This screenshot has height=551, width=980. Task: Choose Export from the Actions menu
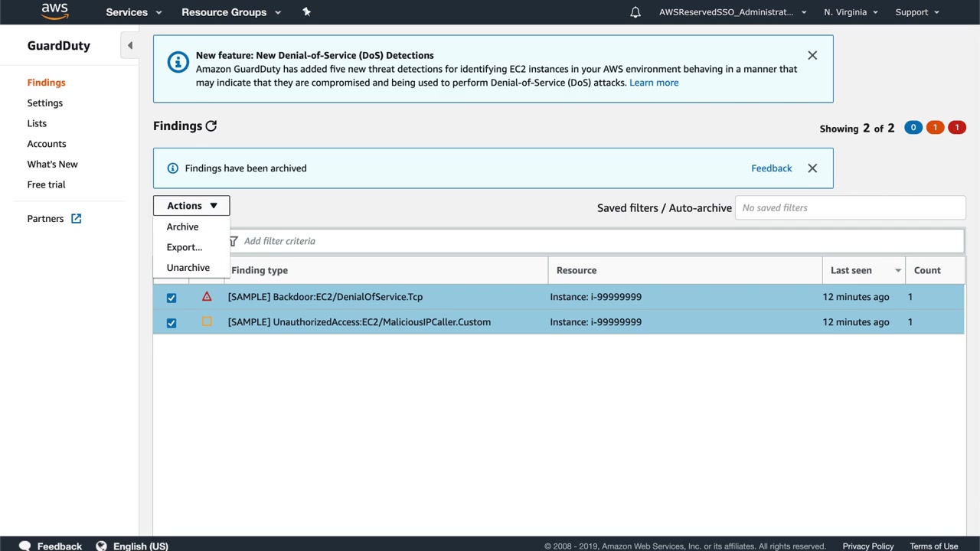[x=185, y=247]
